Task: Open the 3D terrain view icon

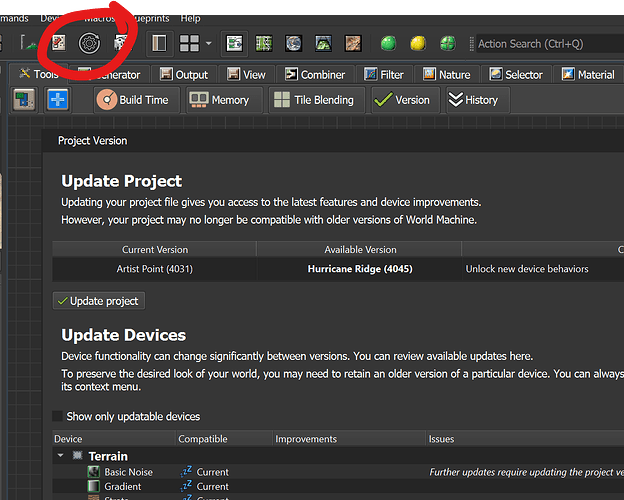Action: tap(323, 43)
